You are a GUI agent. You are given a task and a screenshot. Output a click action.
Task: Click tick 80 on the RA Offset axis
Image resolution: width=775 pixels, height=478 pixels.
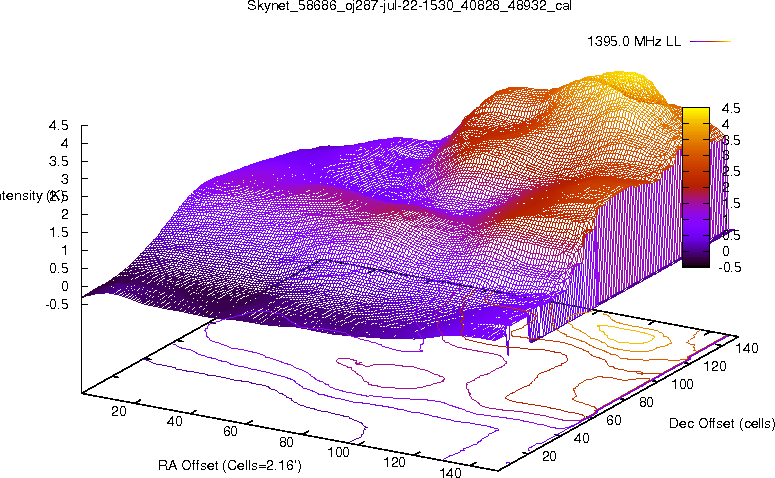click(286, 442)
